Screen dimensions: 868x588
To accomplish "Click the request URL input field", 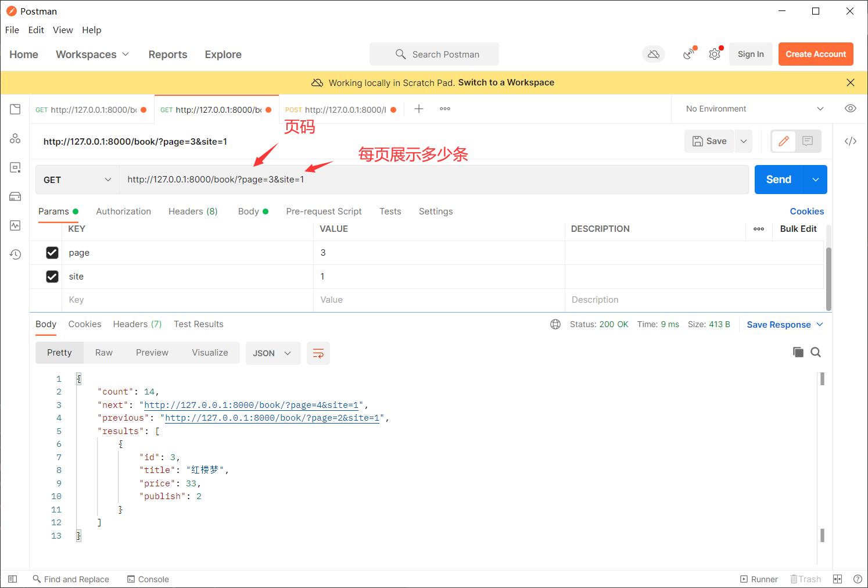I will pyautogui.click(x=434, y=180).
